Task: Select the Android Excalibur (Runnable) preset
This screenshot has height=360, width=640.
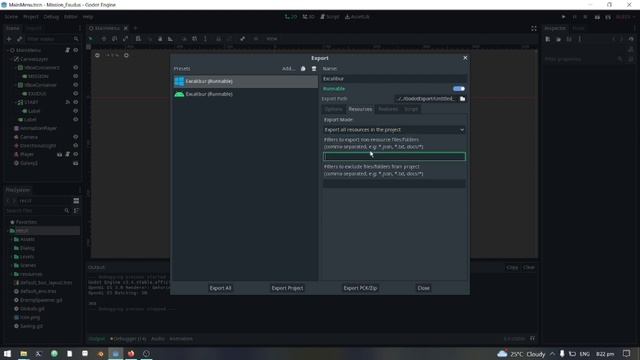Action: pyautogui.click(x=245, y=94)
